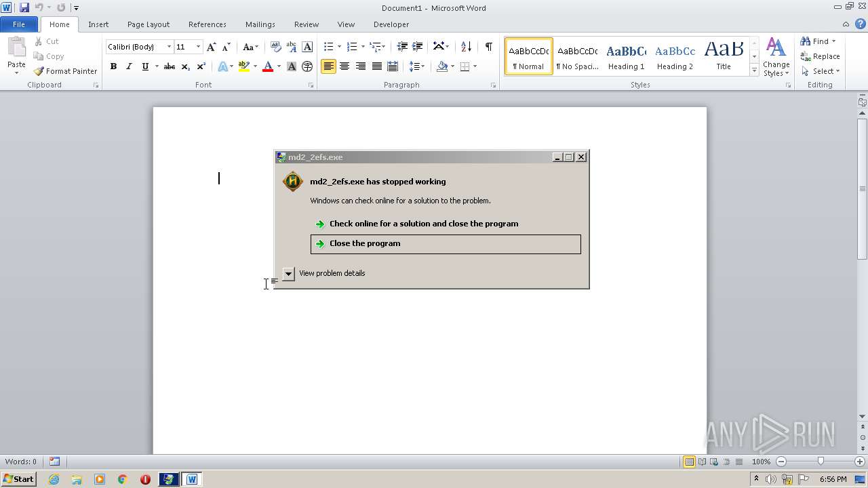Apply text highlight color
868x488 pixels.
[244, 66]
